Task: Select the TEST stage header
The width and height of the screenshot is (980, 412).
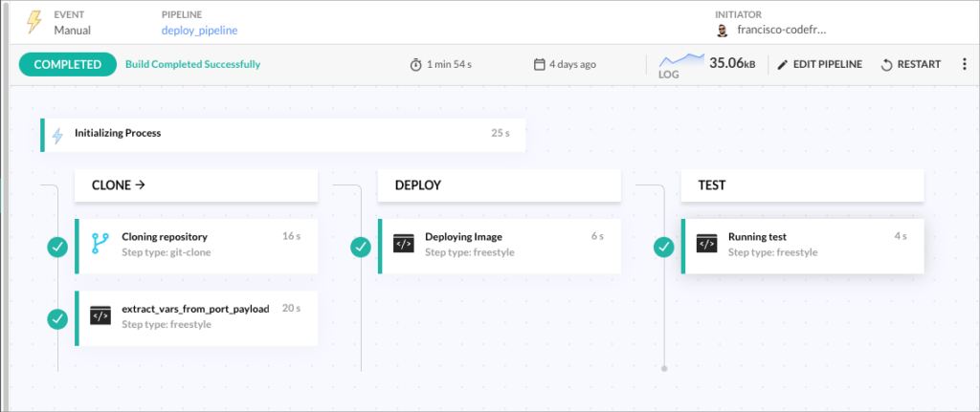Action: click(x=802, y=185)
